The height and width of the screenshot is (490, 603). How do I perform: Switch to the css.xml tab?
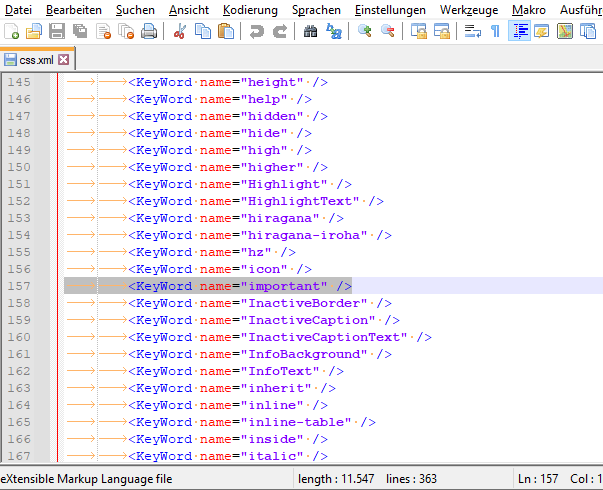(x=36, y=60)
